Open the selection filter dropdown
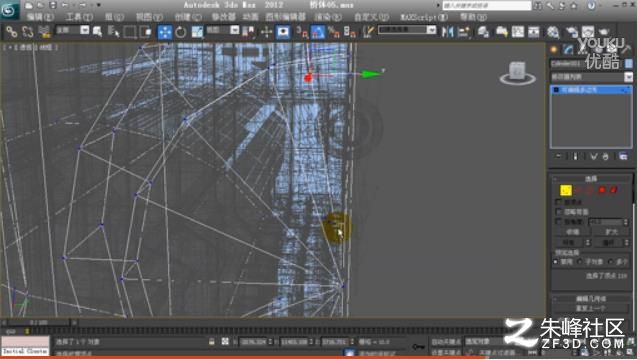Screen dimensions: 637x360 click(72, 30)
